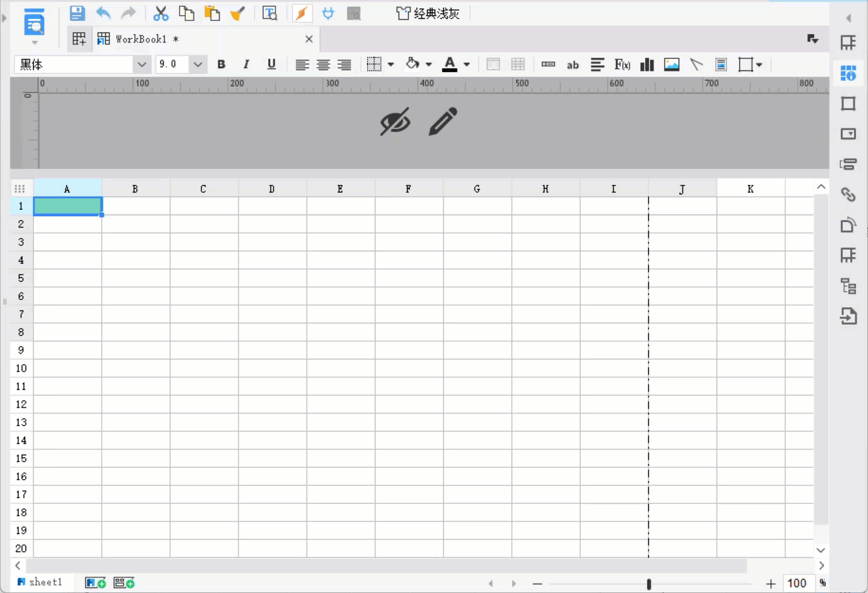Viewport: 868px width, 593px height.
Task: Open the magnifier-on-page icon beside the format painter
Action: 270,13
